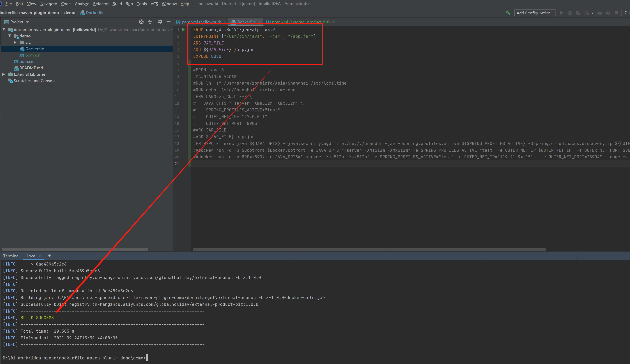
Task: Open Project panel settings gear
Action: pos(160,22)
